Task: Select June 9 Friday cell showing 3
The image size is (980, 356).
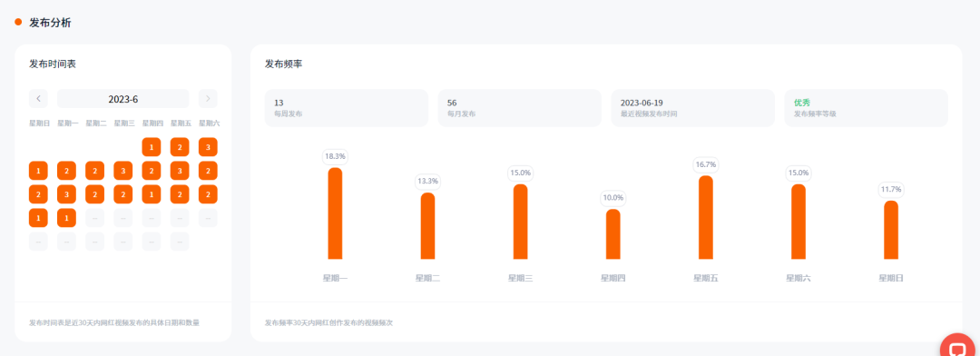Action: pos(180,171)
